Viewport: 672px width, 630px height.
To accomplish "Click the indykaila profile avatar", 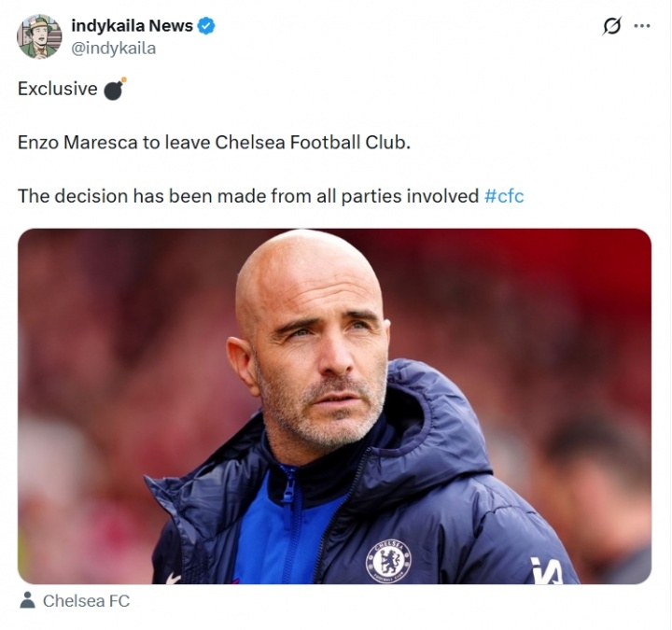I will click(x=39, y=36).
